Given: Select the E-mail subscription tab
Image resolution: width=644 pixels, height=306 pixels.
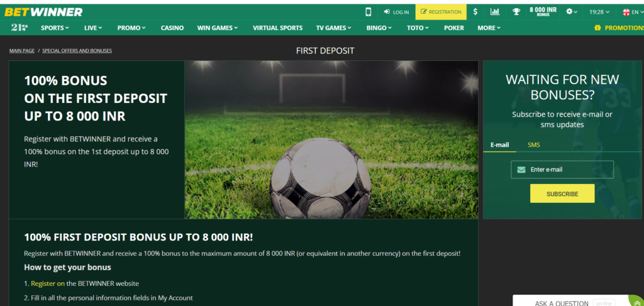Looking at the screenshot, I should (x=499, y=145).
